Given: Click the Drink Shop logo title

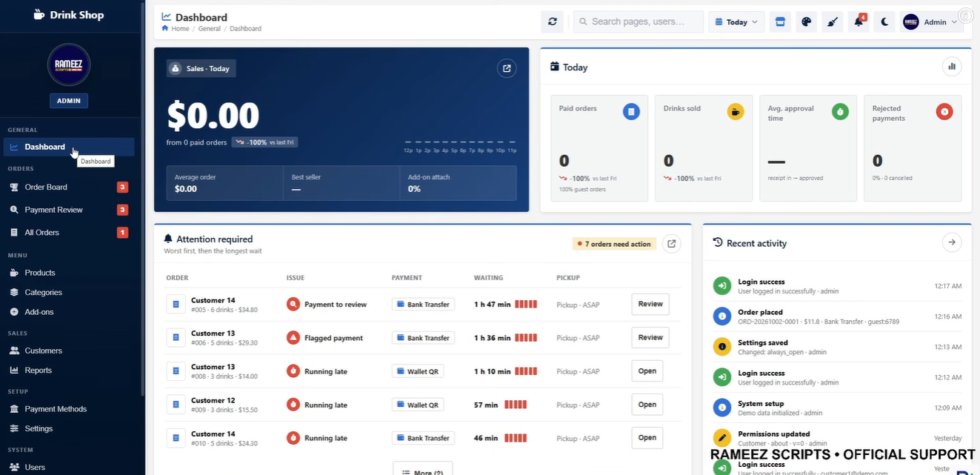Looking at the screenshot, I should pyautogui.click(x=69, y=15).
